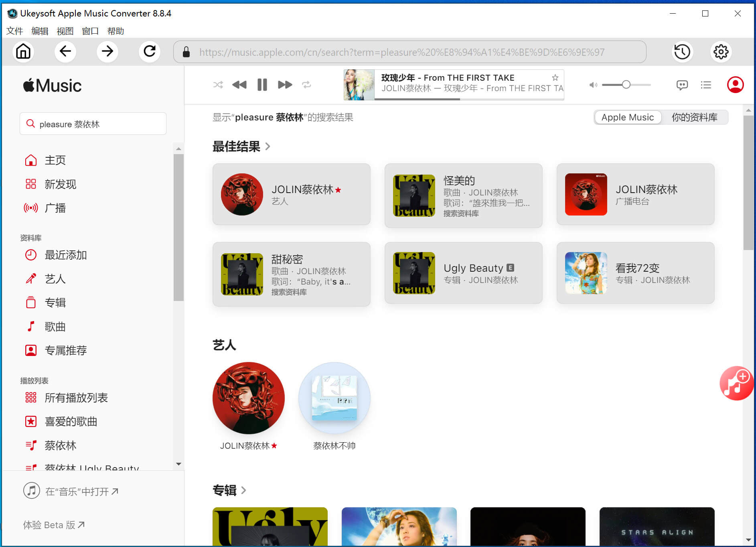The height and width of the screenshot is (547, 756).
Task: Click the STARS ALIGN album cover
Action: pyautogui.click(x=657, y=527)
